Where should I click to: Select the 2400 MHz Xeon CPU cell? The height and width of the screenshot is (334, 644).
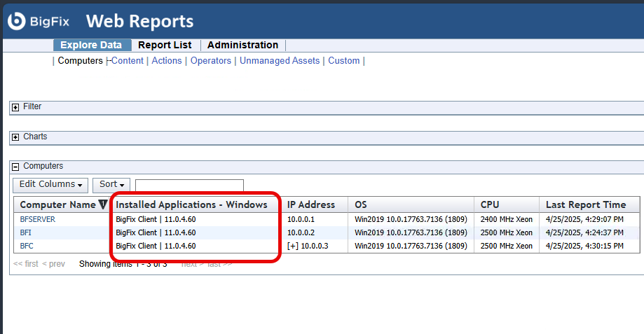(507, 220)
